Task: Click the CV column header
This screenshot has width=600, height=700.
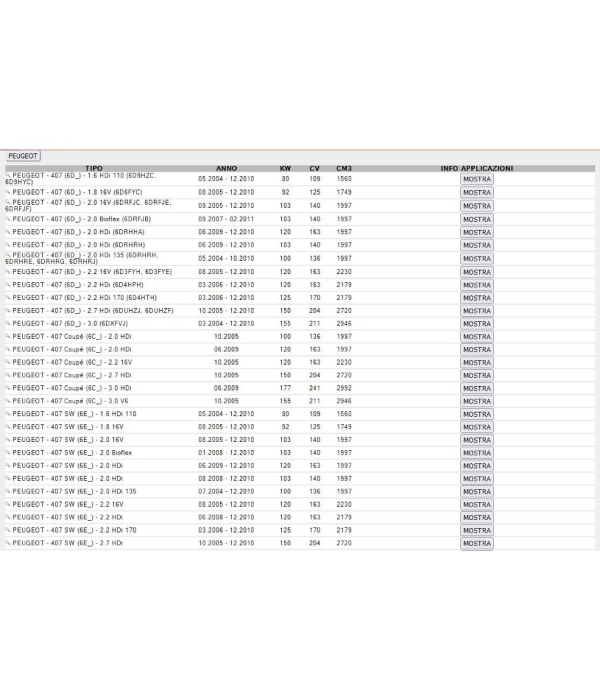Action: click(315, 168)
